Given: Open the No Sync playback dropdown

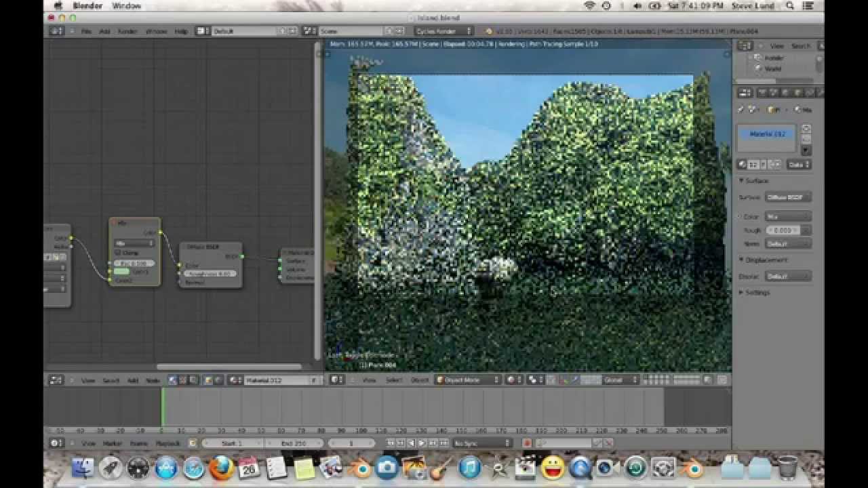Looking at the screenshot, I should (483, 443).
